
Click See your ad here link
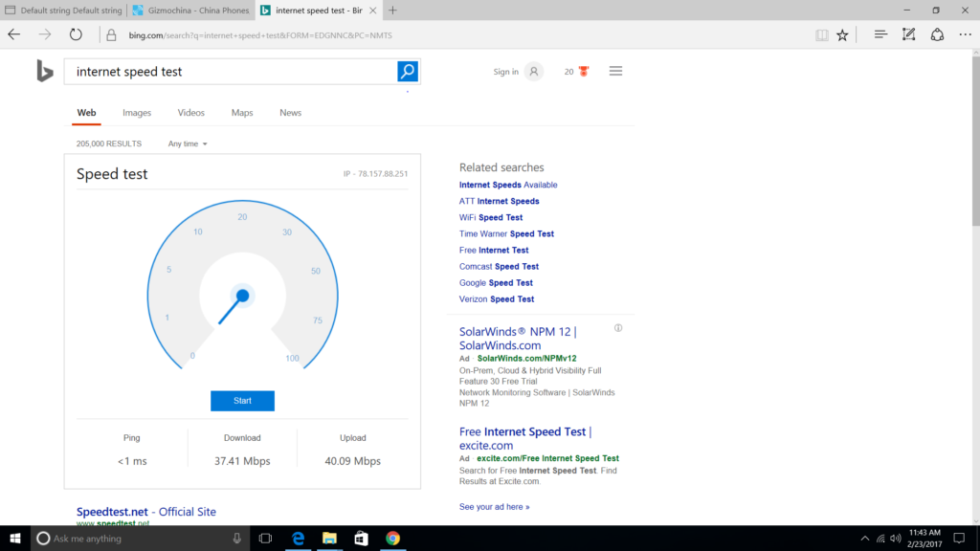coord(494,507)
